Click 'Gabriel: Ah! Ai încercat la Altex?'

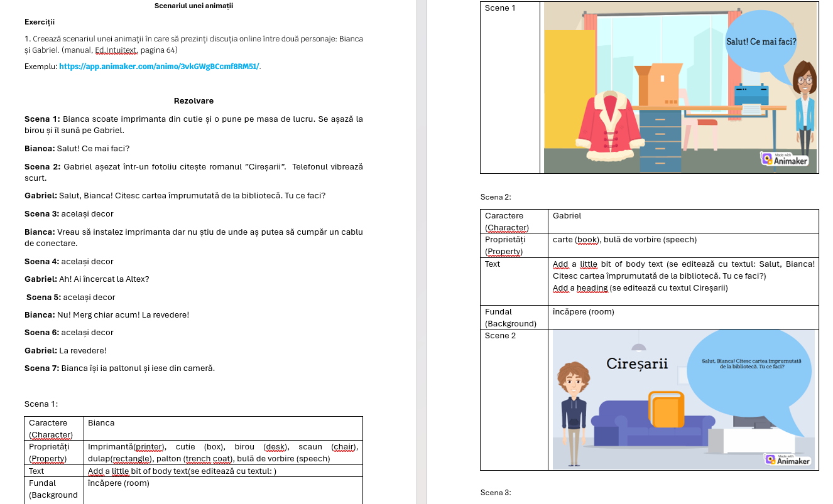click(87, 279)
